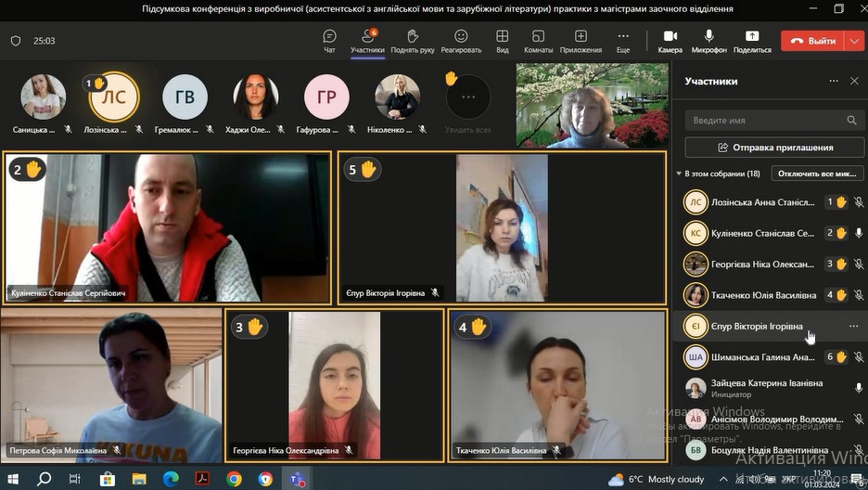This screenshot has height=490, width=868.
Task: Select Шиманська Галина in the participants list
Action: coord(770,357)
